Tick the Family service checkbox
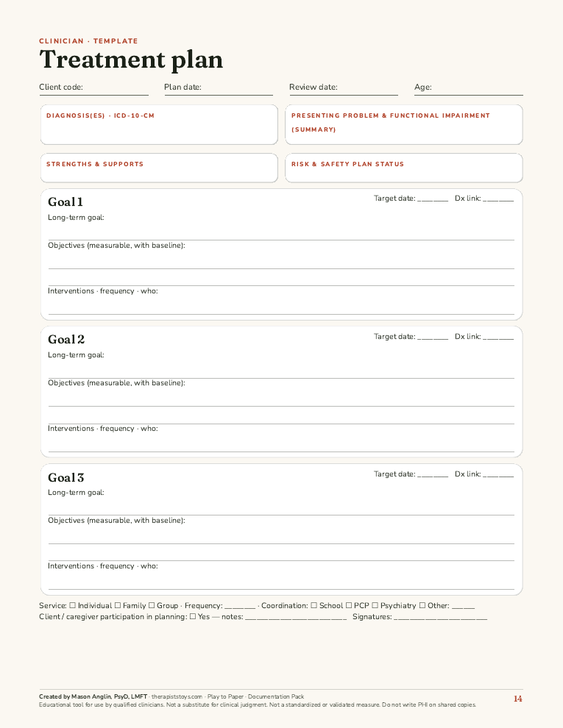The width and height of the screenshot is (563, 728). pyautogui.click(x=118, y=605)
